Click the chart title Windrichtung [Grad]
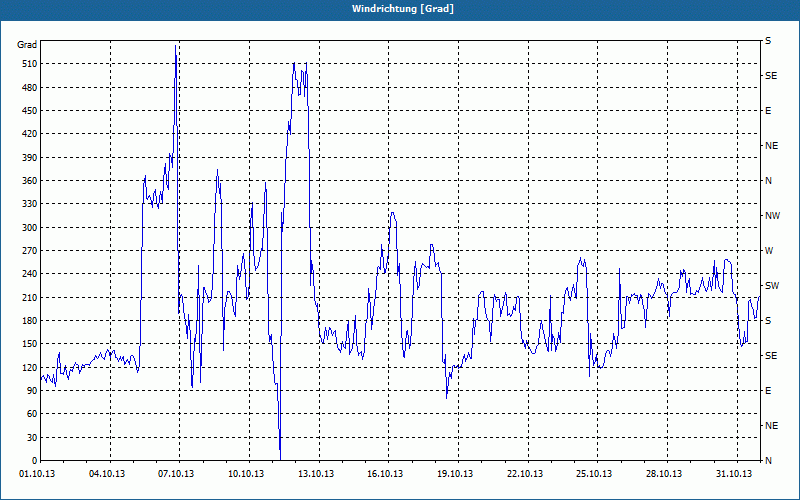The image size is (800, 500). (x=403, y=9)
